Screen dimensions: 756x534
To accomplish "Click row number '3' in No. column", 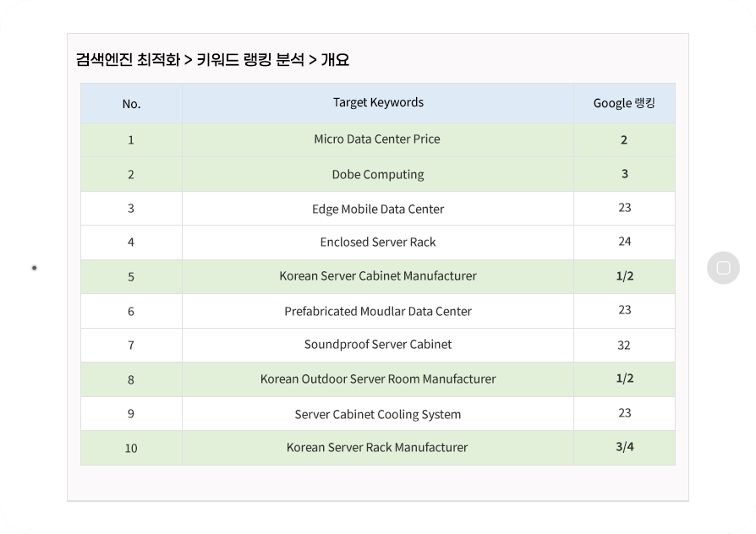I will pos(131,209).
